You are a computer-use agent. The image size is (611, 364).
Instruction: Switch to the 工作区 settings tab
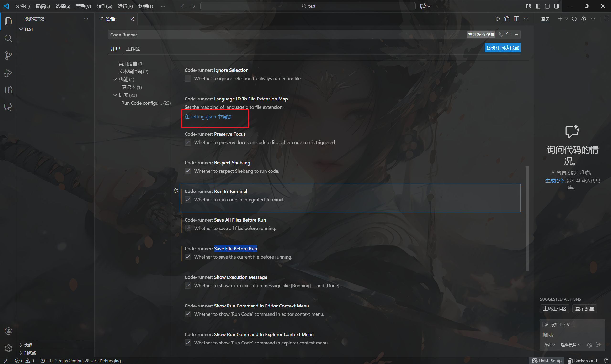[133, 49]
